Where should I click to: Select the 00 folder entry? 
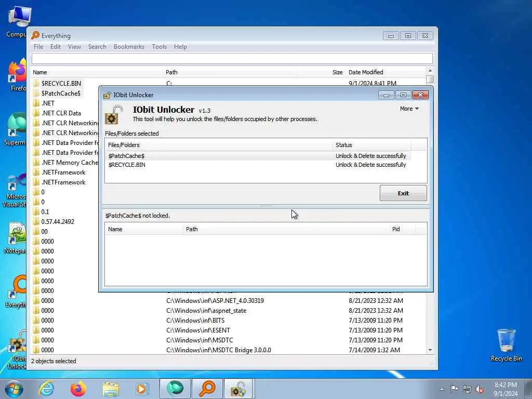click(x=45, y=231)
